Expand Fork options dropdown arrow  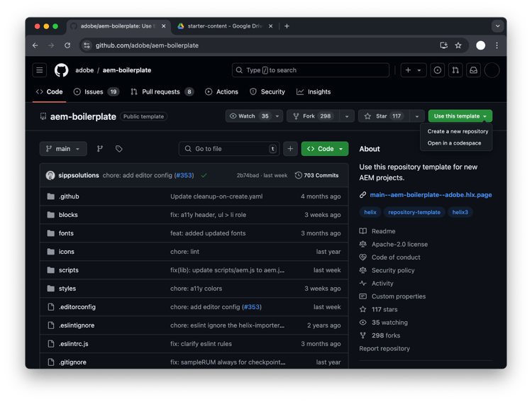pyautogui.click(x=347, y=116)
